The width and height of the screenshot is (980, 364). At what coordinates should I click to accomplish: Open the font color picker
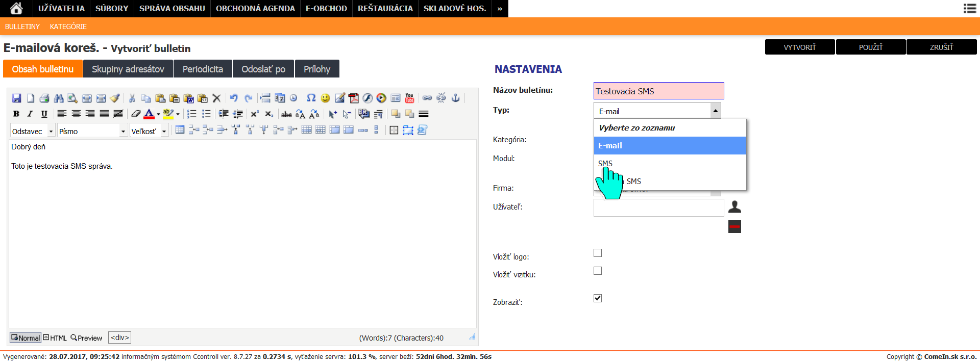(x=150, y=114)
